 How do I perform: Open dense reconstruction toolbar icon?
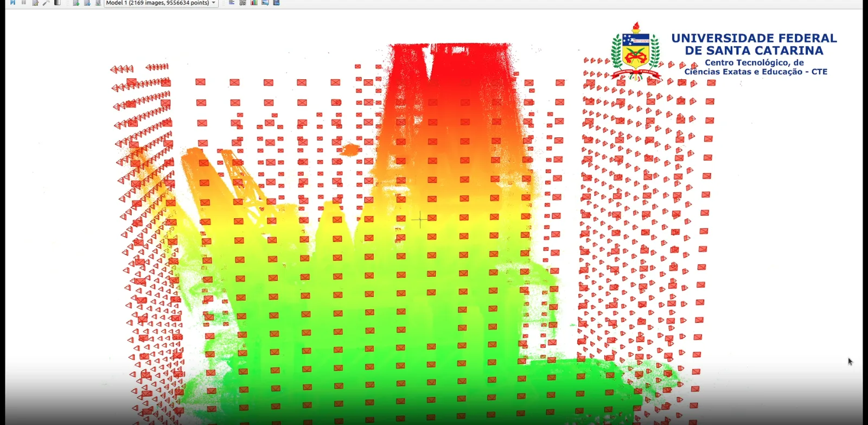coord(57,3)
